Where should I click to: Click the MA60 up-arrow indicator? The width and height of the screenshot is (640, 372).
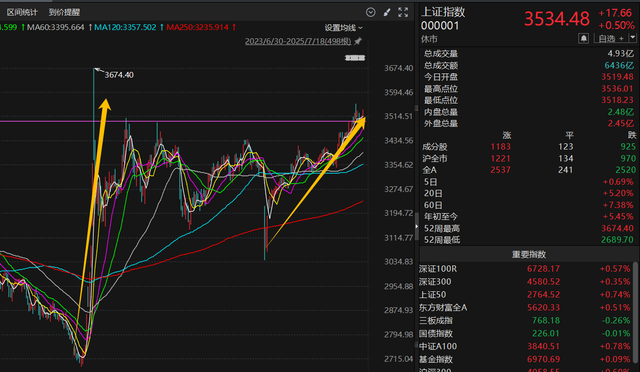point(91,27)
